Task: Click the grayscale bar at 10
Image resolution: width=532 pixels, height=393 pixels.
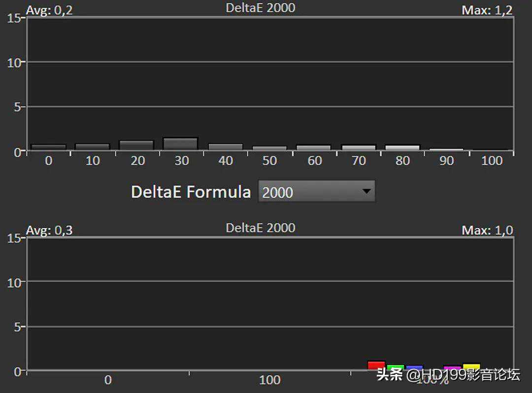Action: [92, 147]
